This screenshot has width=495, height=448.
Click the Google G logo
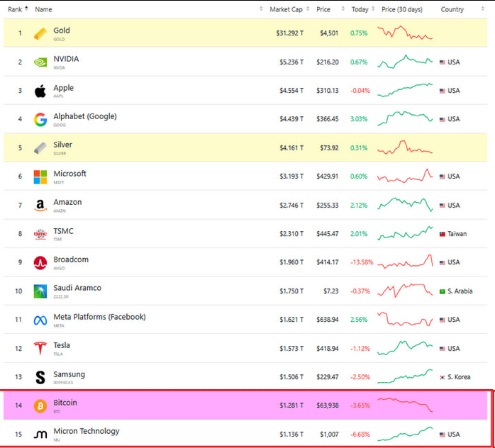pos(40,120)
